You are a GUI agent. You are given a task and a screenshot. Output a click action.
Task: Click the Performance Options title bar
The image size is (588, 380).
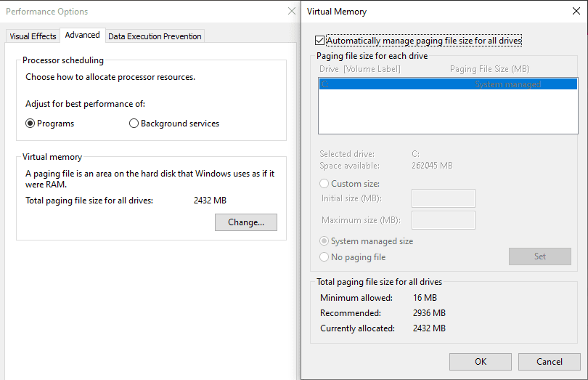click(145, 12)
